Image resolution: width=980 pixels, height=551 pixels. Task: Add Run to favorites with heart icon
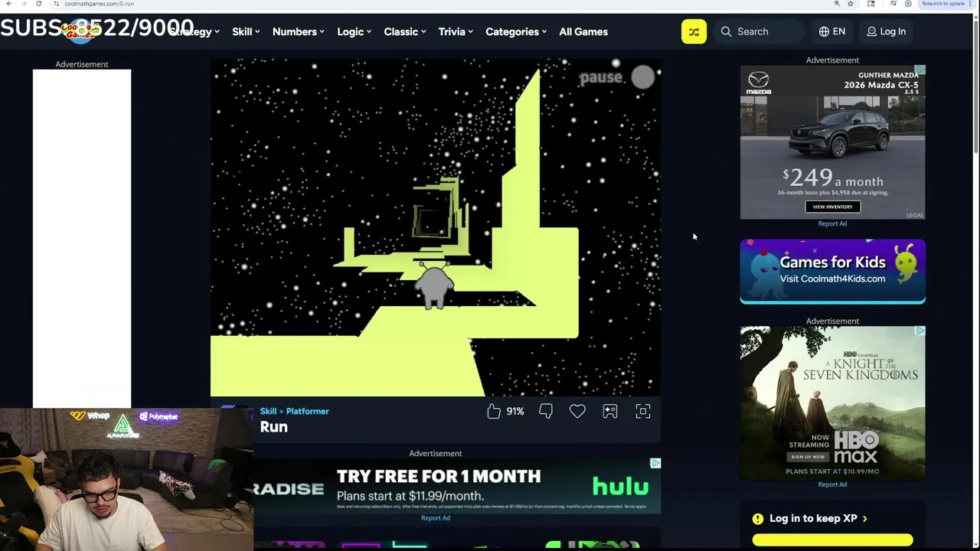click(x=577, y=412)
